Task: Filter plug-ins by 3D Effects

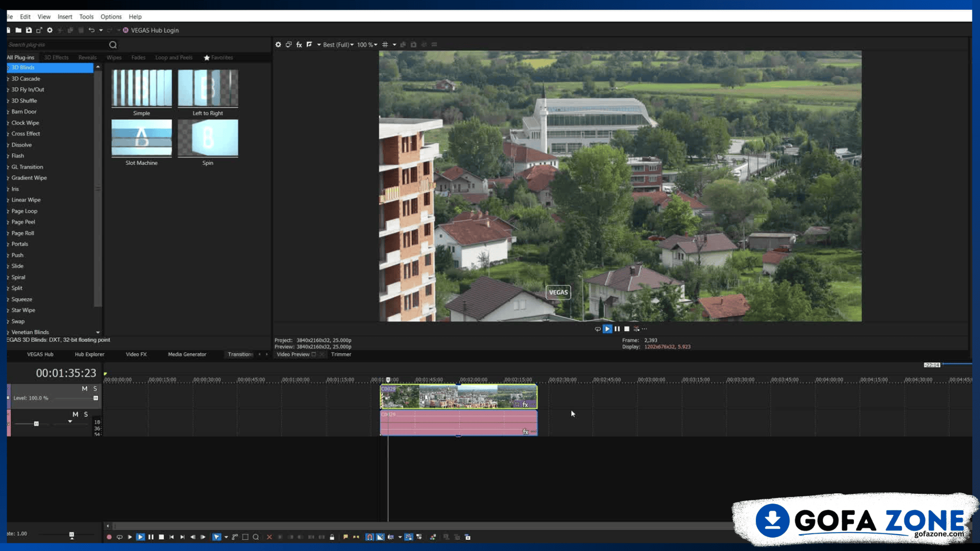Action: pos(56,58)
